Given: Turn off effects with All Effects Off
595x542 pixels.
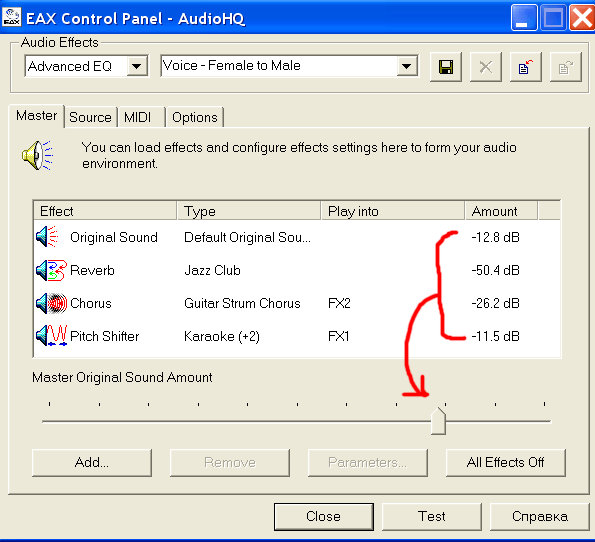Looking at the screenshot, I should point(505,463).
